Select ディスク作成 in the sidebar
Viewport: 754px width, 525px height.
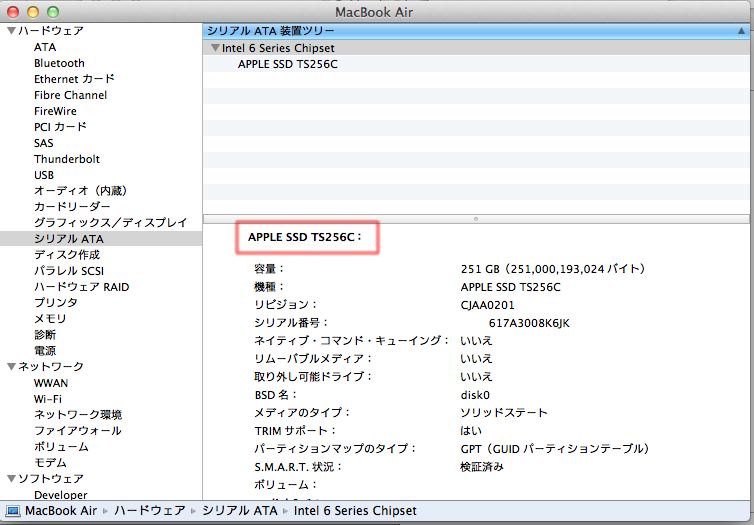click(x=67, y=255)
